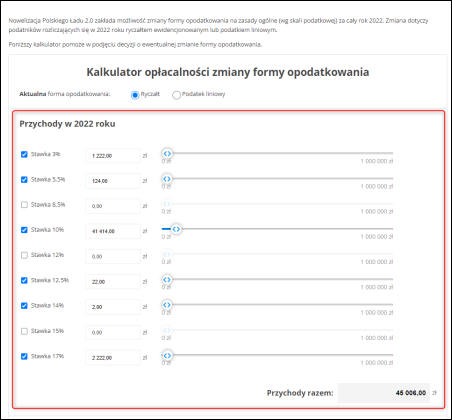Screen dimensions: 452x420
Task: Uncheck the Stawka 17% checkbox
Action: pyautogui.click(x=24, y=356)
